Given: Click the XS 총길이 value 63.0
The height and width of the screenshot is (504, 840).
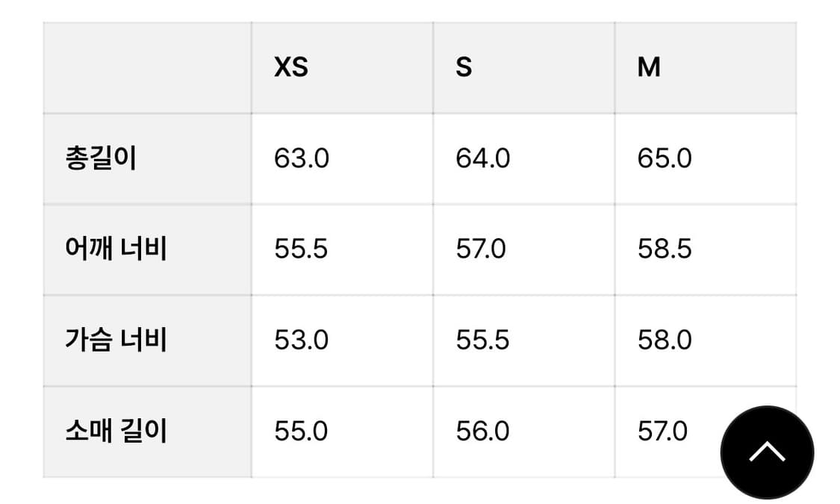Looking at the screenshot, I should coord(302,159).
